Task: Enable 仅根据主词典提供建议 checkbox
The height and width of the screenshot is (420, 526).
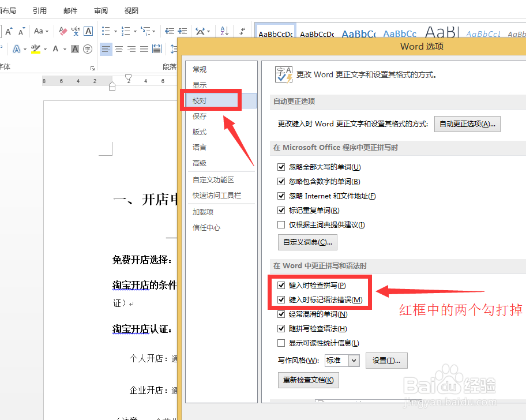Action: (x=281, y=224)
